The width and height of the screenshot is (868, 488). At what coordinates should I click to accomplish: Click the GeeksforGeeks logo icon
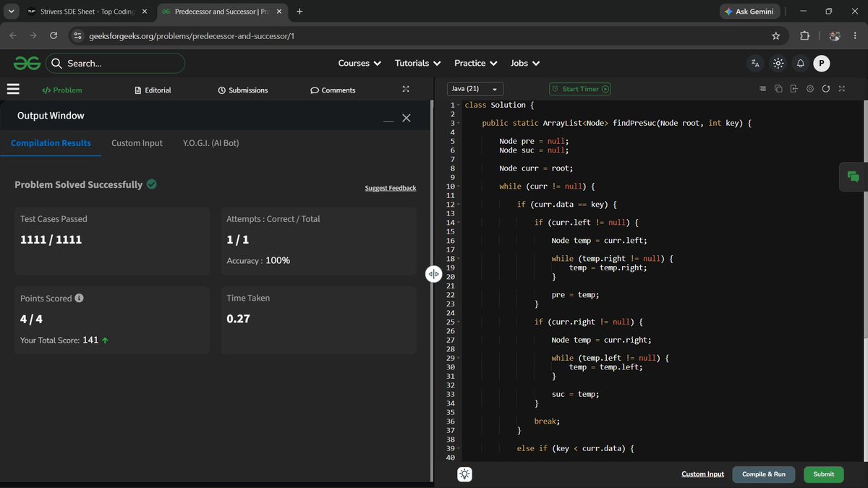[x=27, y=64]
